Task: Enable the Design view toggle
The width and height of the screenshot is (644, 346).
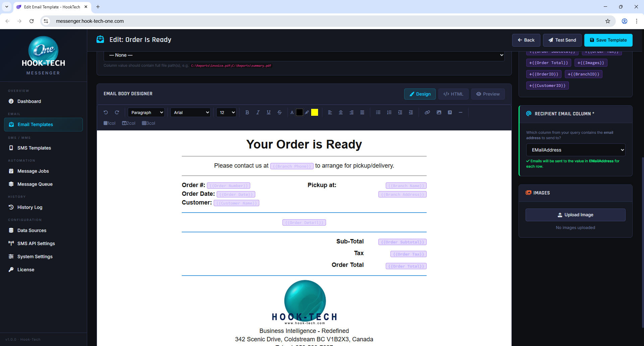Action: pyautogui.click(x=420, y=94)
